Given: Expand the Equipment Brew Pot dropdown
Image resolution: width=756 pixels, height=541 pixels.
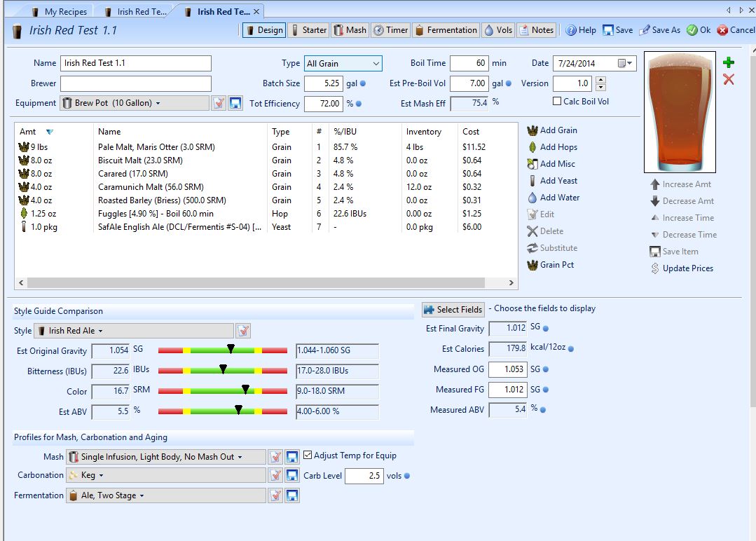Looking at the screenshot, I should pyautogui.click(x=135, y=103).
